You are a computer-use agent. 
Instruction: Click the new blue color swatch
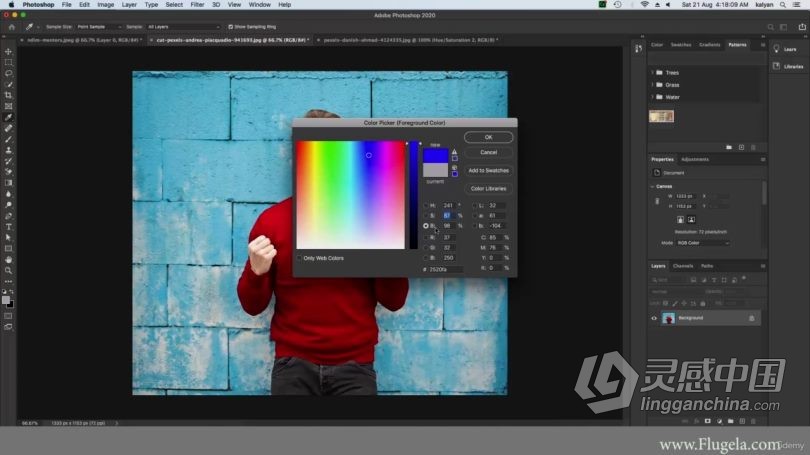tap(435, 155)
